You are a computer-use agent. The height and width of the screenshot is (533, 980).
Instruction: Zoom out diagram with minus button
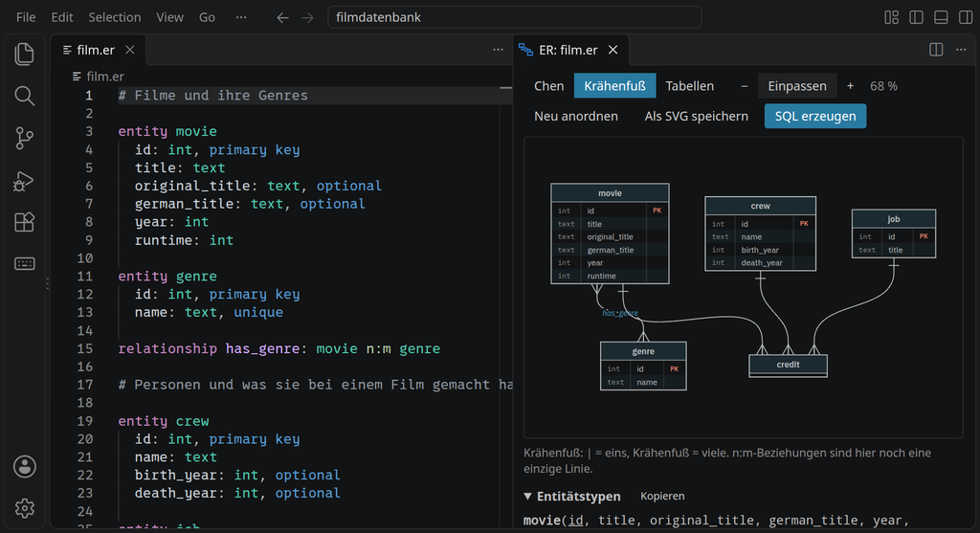point(744,86)
